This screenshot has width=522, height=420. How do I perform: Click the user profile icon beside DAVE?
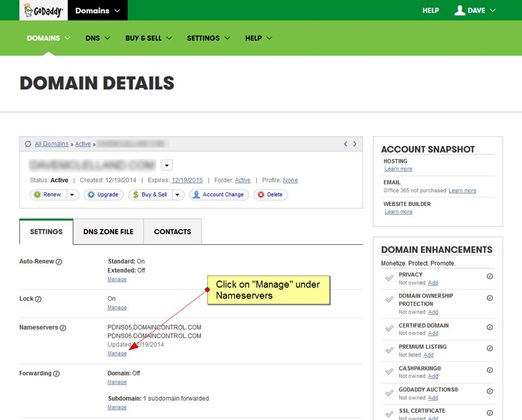[460, 10]
